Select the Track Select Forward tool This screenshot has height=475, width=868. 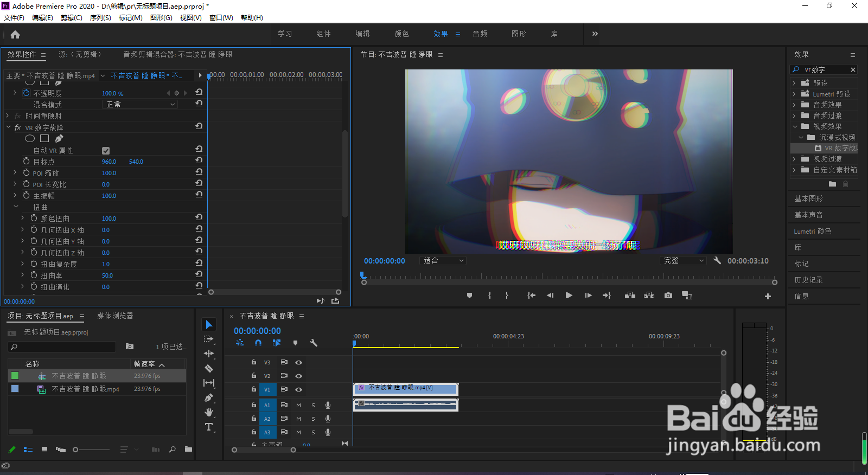point(209,339)
